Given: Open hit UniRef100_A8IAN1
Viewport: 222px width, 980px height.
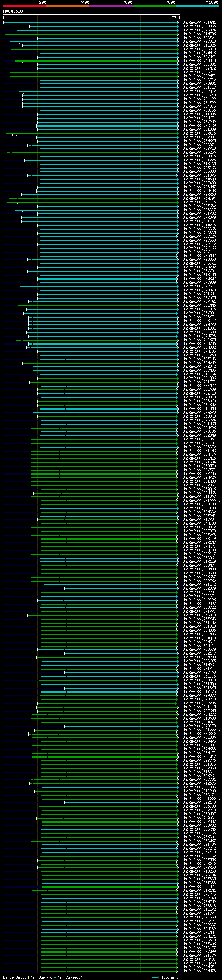Looking at the screenshot, I should 199,23.
